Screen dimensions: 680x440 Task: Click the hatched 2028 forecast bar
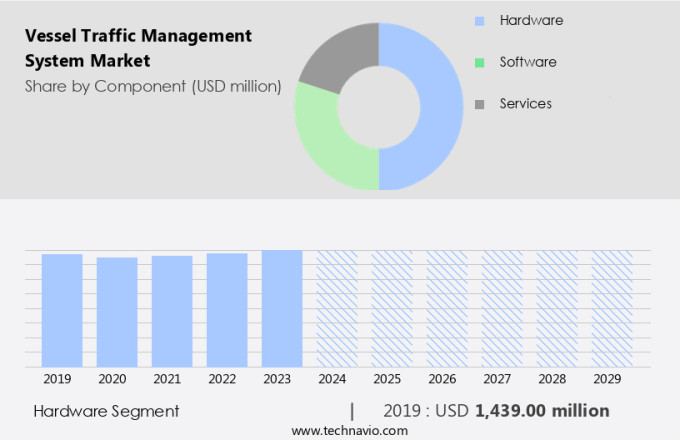point(557,309)
